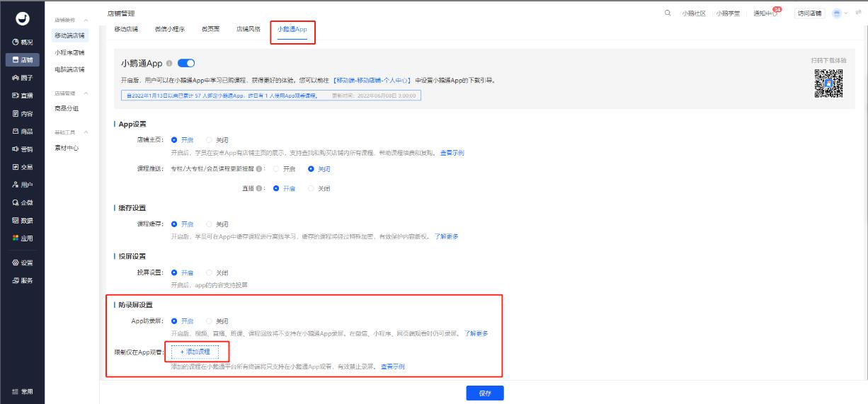Screen dimensions: 868x404
Task: Open 商品 products in the dark sidebar
Action: click(x=22, y=131)
